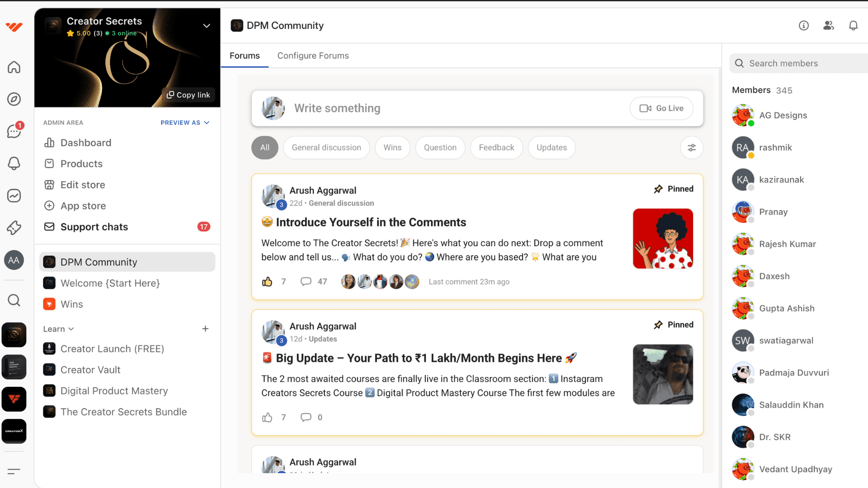Like the Introduce Yourself post
Image resolution: width=868 pixels, height=488 pixels.
click(267, 282)
